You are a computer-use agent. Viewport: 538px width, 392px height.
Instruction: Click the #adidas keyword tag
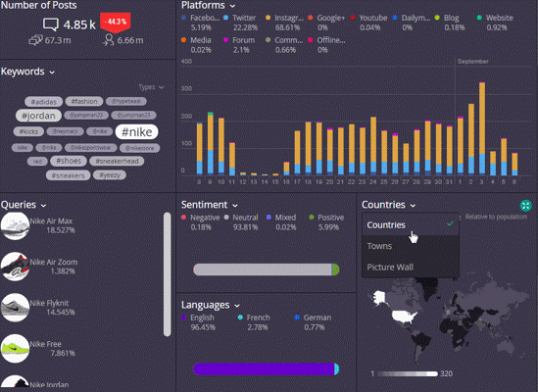(43, 102)
